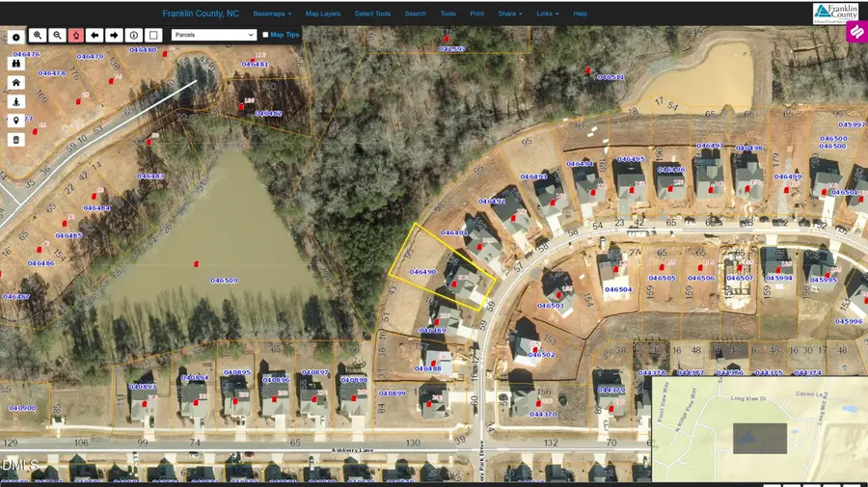Viewport: 868px width, 487px height.
Task: Click parcel label 046493
Action: tap(533, 176)
